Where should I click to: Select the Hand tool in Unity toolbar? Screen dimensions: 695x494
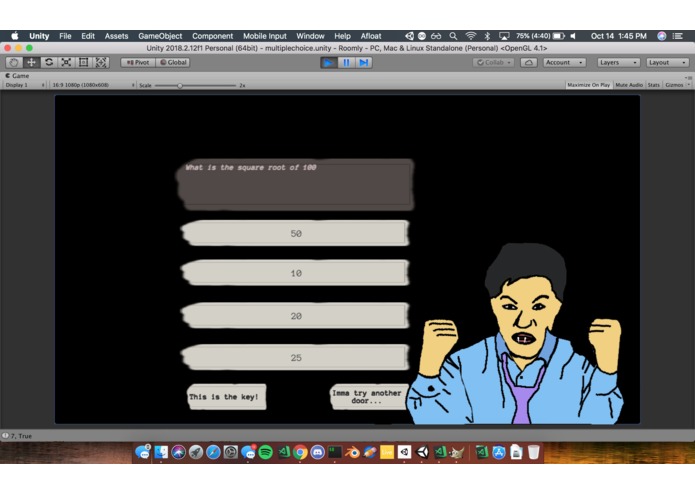(x=14, y=62)
